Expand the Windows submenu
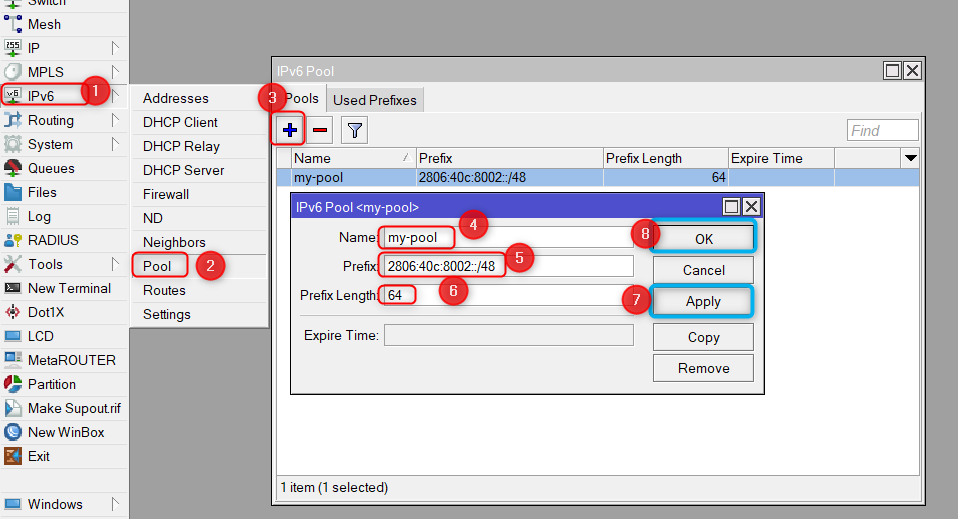 tap(55, 504)
